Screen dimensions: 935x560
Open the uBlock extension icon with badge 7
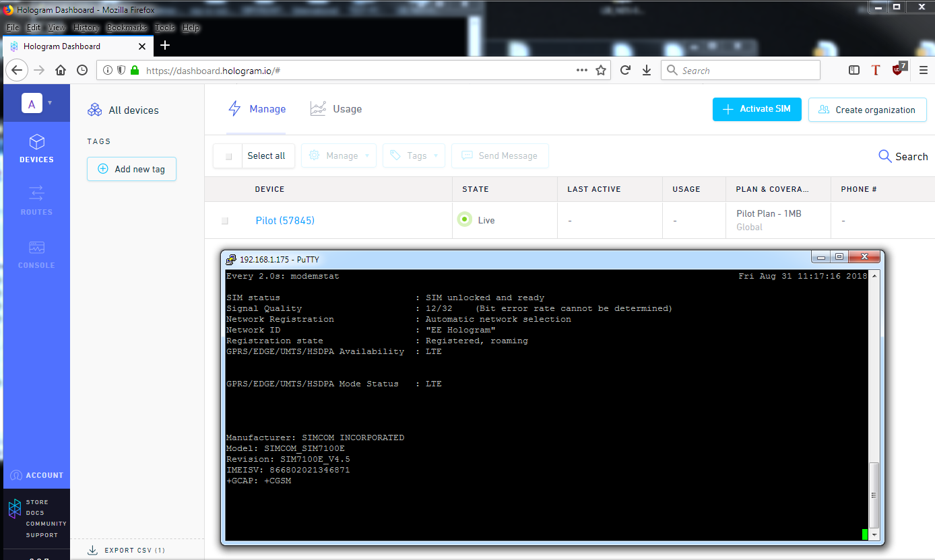tap(899, 69)
